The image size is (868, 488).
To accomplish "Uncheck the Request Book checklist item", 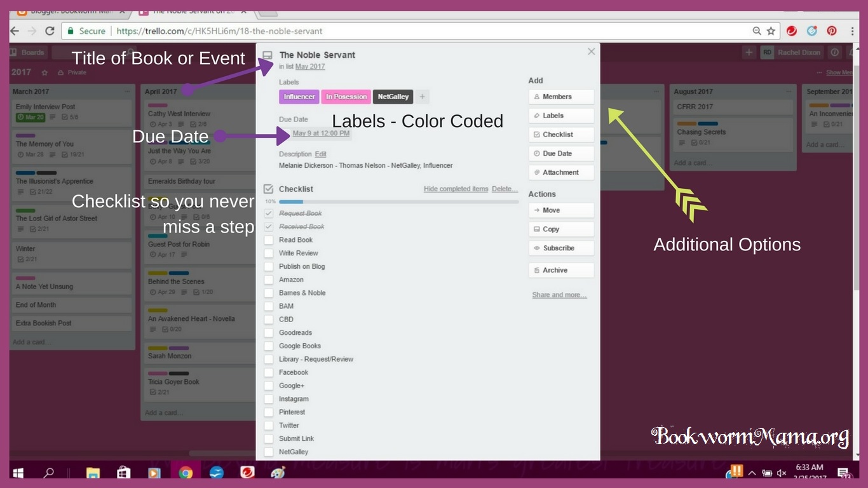I will pyautogui.click(x=268, y=213).
